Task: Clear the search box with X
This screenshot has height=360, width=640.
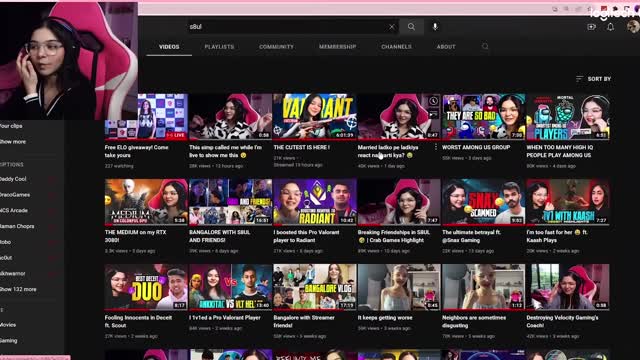Action: [x=391, y=27]
